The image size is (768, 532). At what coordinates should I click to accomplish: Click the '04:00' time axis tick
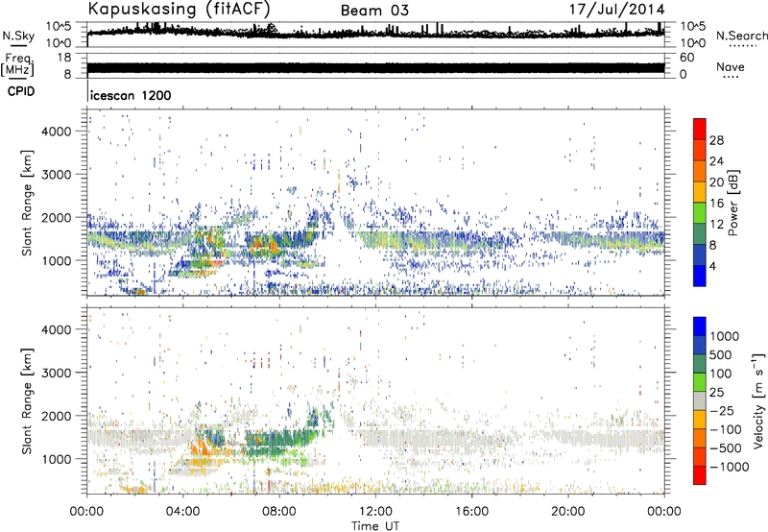pos(183,512)
